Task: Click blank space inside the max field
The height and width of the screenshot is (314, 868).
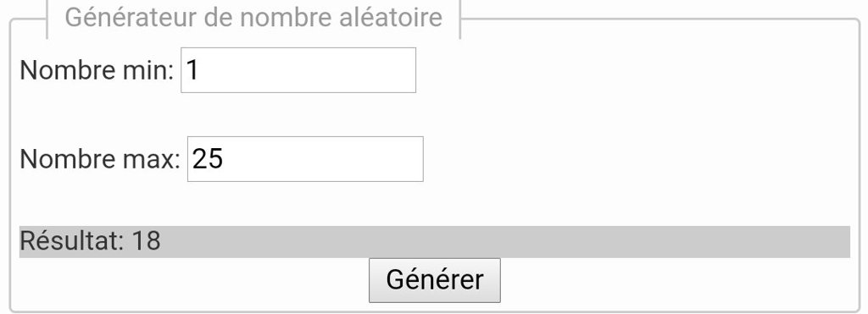Action: point(332,159)
